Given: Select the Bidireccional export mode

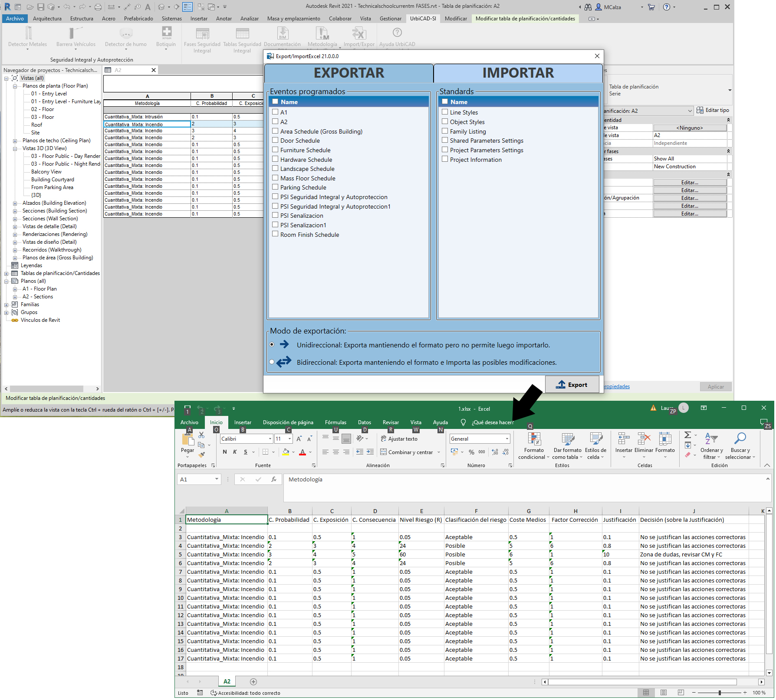Looking at the screenshot, I should tap(272, 362).
